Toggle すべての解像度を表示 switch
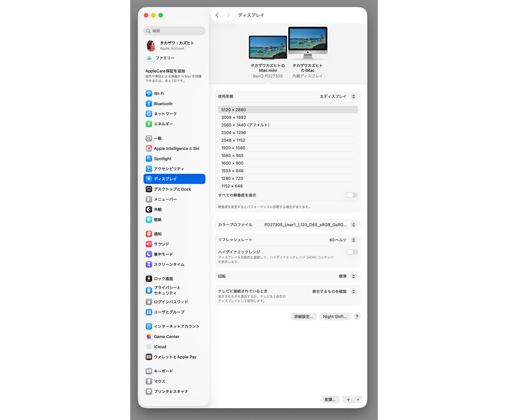This screenshot has width=508, height=420. pos(352,195)
